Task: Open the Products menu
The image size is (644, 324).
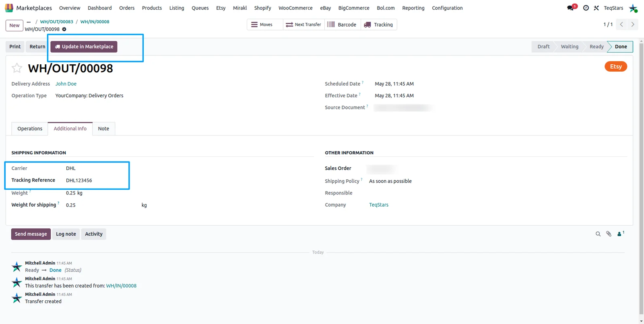Action: tap(152, 8)
